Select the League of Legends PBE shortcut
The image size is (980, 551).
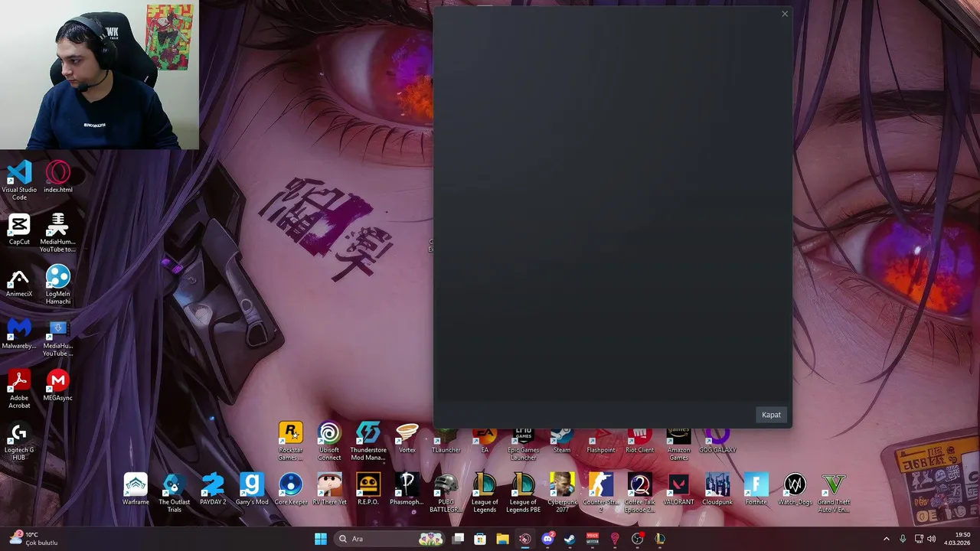point(524,493)
